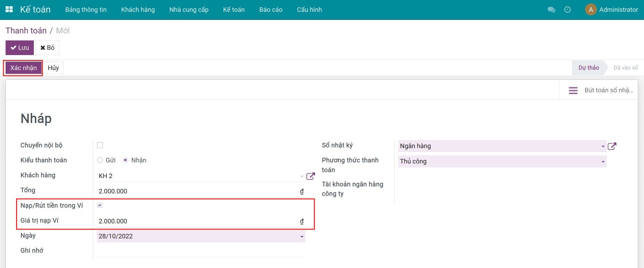Click the Ghi nhớ memo input field
The height and width of the screenshot is (268, 644).
(201, 251)
